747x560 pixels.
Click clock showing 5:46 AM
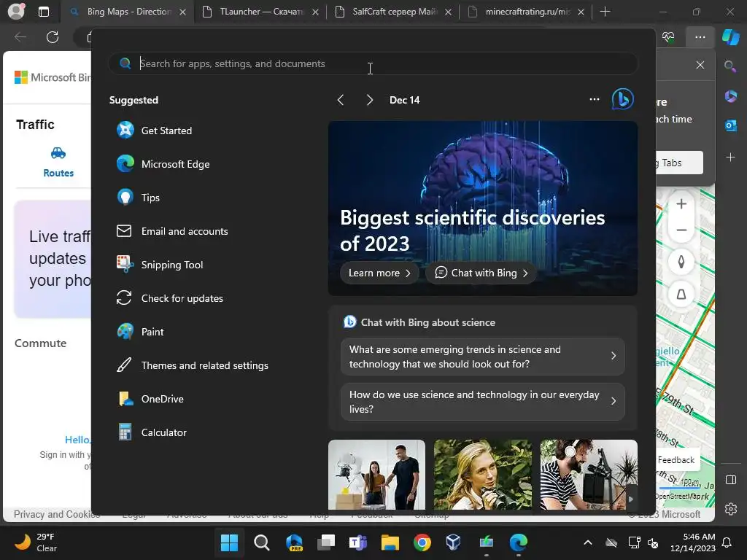click(693, 542)
